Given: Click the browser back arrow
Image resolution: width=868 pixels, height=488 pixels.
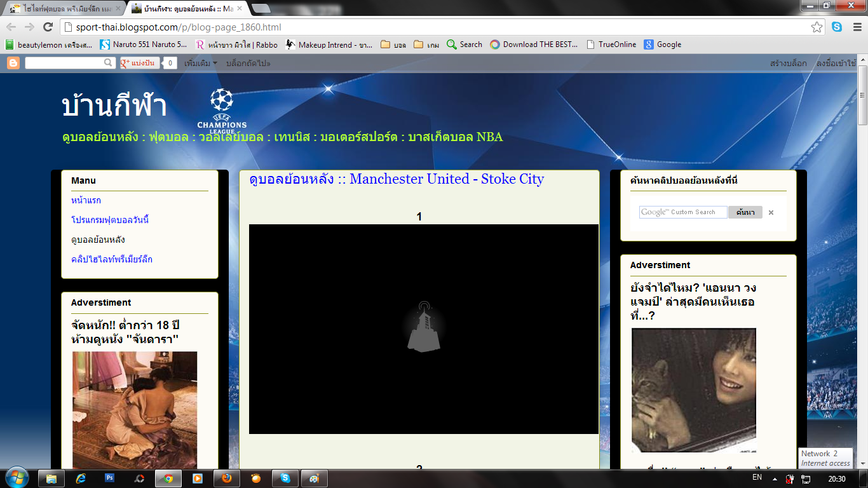Looking at the screenshot, I should click(x=11, y=27).
